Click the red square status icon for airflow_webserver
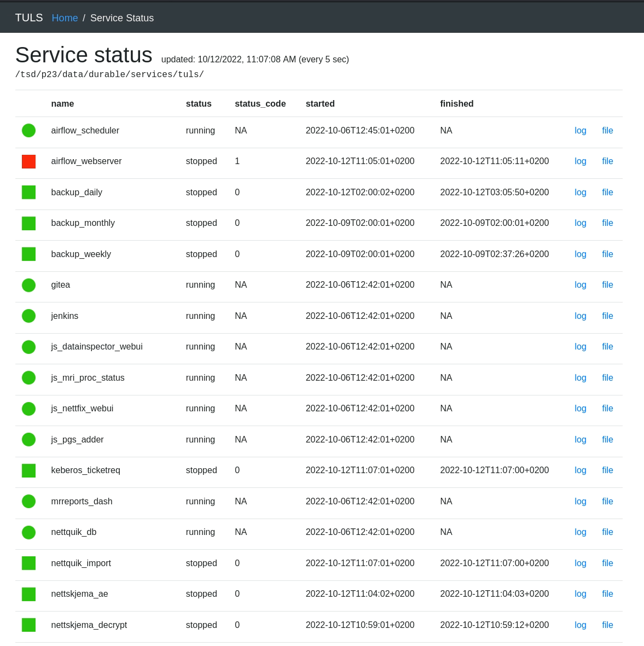The width and height of the screenshot is (644, 646). 28,161
